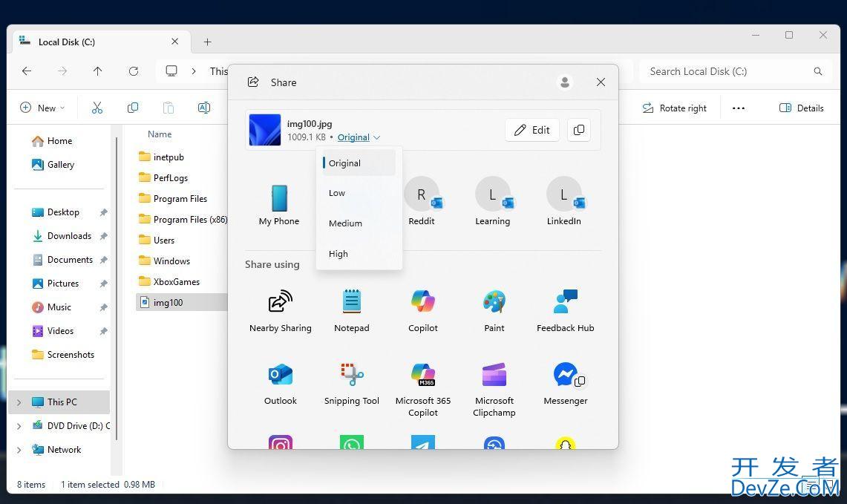
Task: Share the image to Paint
Action: coord(494,310)
